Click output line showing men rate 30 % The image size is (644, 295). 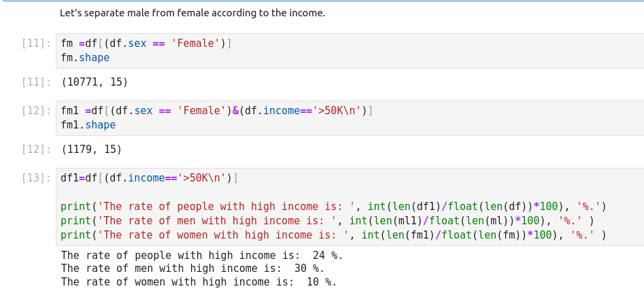192,268
